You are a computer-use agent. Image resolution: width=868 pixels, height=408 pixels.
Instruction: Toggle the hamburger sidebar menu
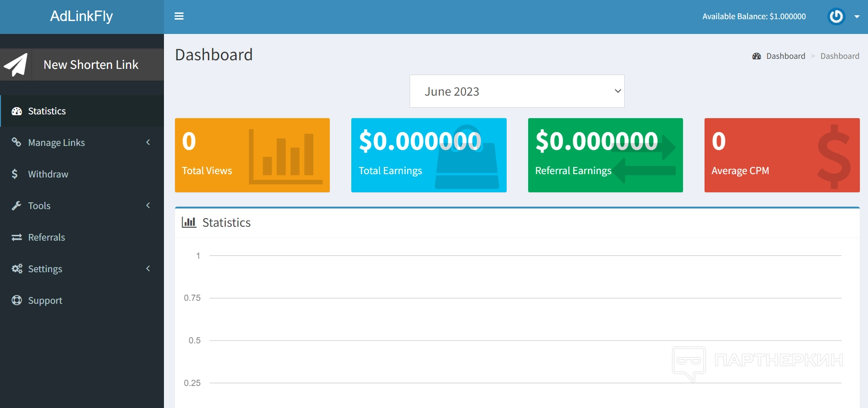point(179,16)
